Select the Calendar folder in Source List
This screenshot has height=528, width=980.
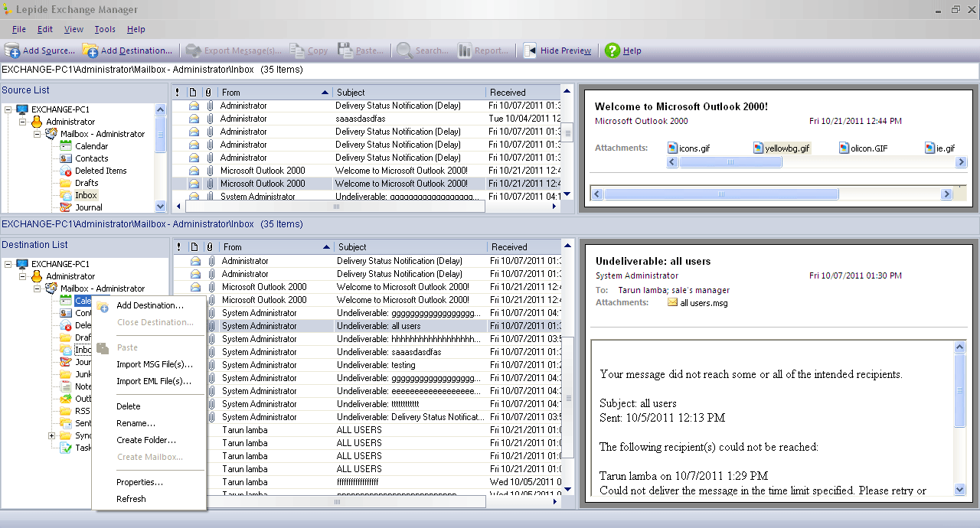pos(91,146)
